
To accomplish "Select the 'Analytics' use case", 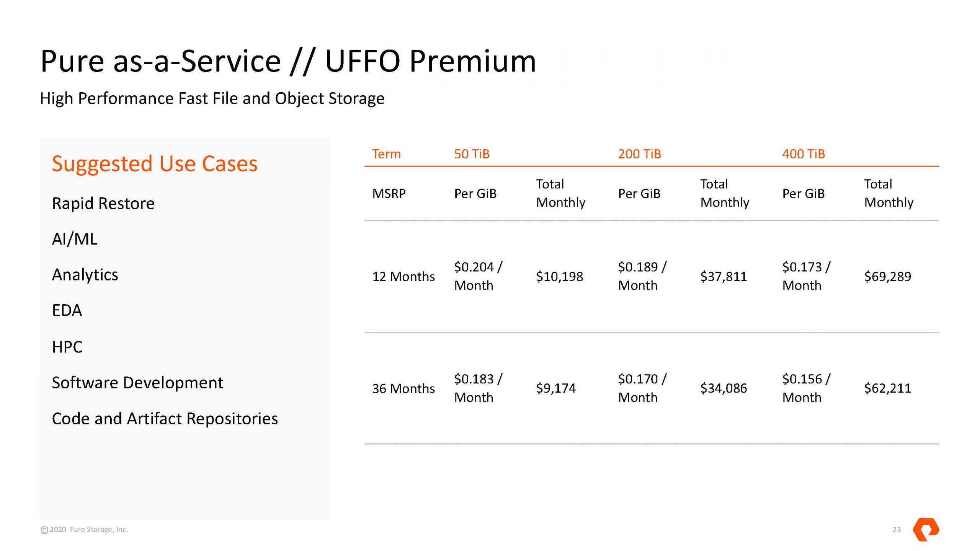I will coord(85,275).
